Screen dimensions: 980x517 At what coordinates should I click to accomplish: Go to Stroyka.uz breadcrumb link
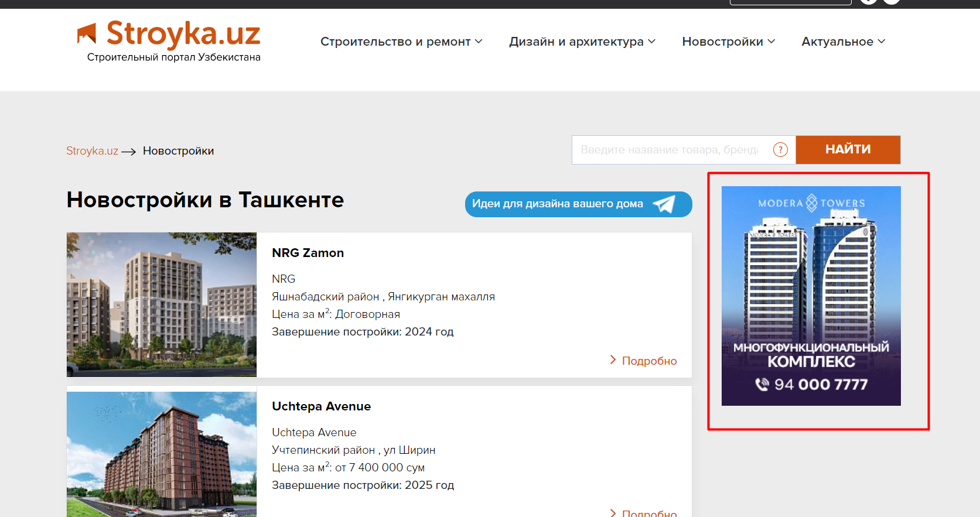[x=92, y=151]
